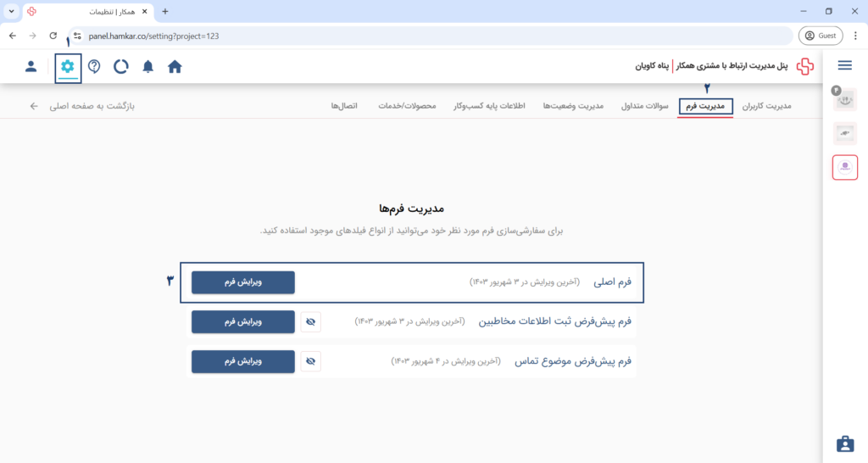The width and height of the screenshot is (868, 463).
Task: Open the hamburger menu icon
Action: [845, 65]
